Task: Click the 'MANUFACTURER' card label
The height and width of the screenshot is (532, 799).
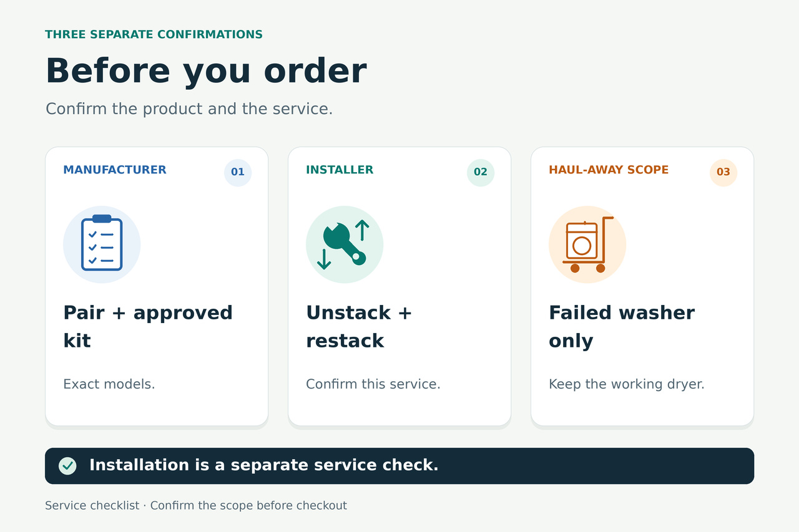Action: click(115, 170)
